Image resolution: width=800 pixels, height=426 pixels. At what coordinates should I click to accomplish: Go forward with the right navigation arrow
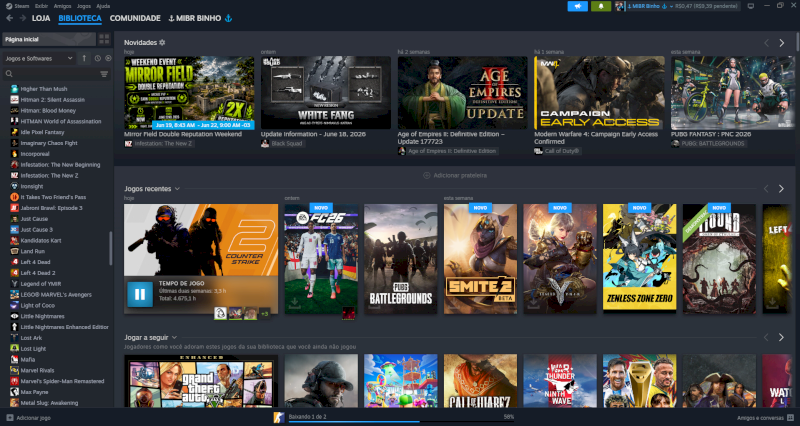pyautogui.click(x=22, y=18)
